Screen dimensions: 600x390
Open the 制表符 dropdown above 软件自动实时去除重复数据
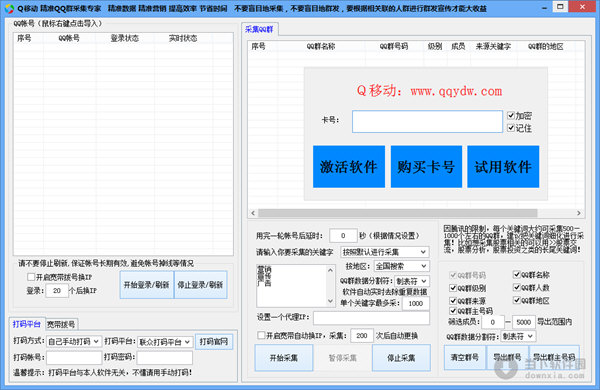[x=412, y=281]
